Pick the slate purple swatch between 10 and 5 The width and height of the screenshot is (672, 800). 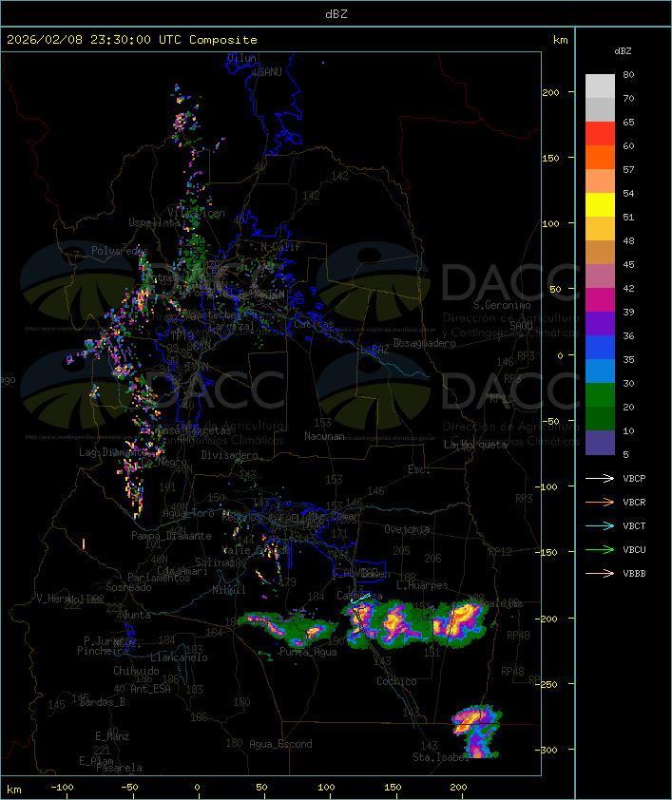(x=600, y=443)
